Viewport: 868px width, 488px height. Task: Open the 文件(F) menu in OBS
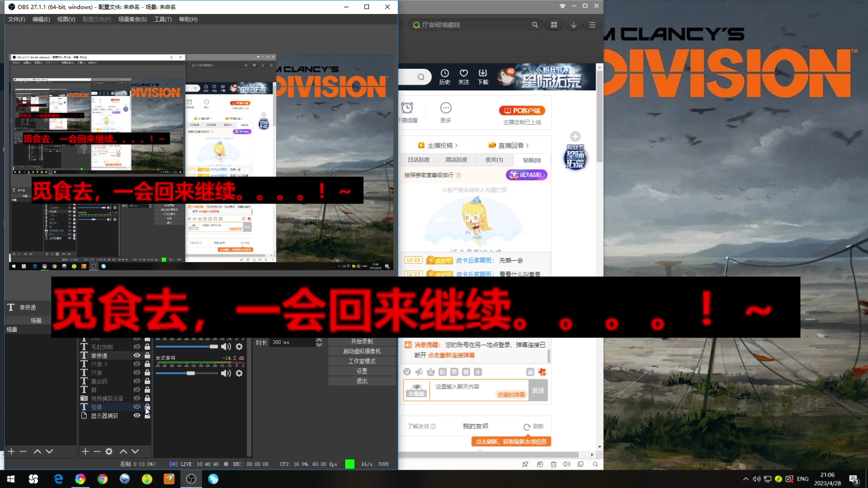coord(17,19)
